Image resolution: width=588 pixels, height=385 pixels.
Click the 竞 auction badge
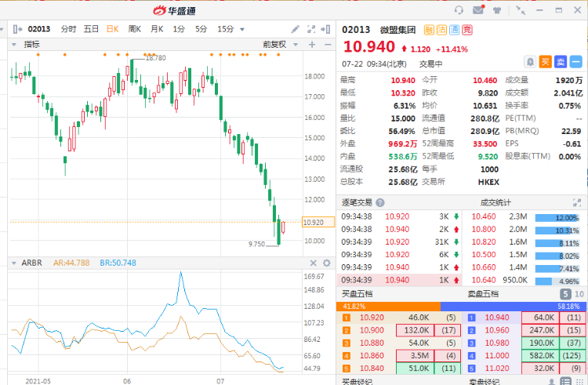coord(467,30)
